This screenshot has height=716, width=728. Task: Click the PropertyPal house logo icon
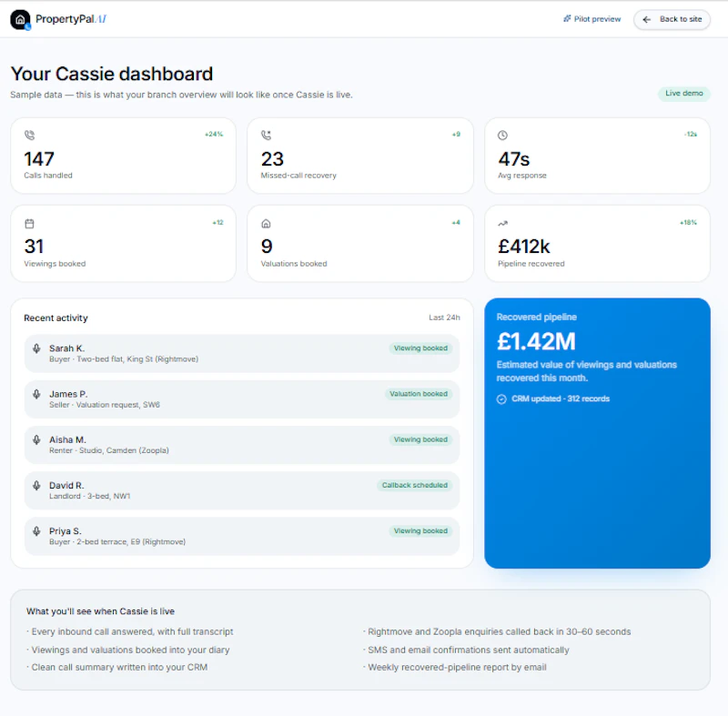20,19
